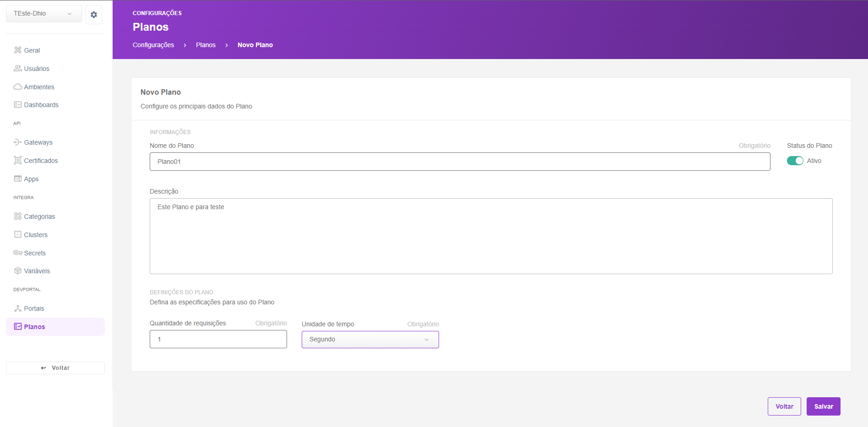Follow the Configurações breadcrumb link
Screen dimensions: 868x427
(153, 45)
